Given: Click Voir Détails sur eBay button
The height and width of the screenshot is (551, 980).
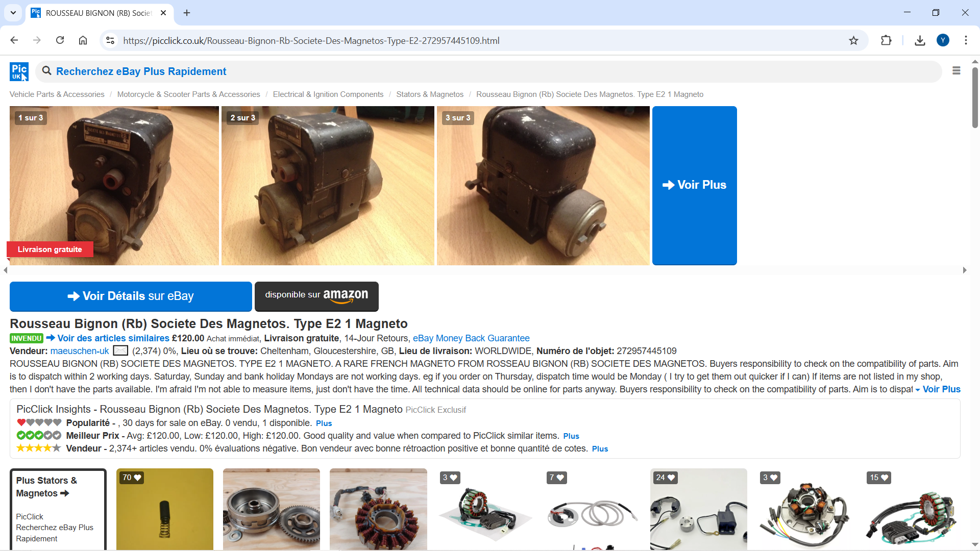Looking at the screenshot, I should pos(131,296).
